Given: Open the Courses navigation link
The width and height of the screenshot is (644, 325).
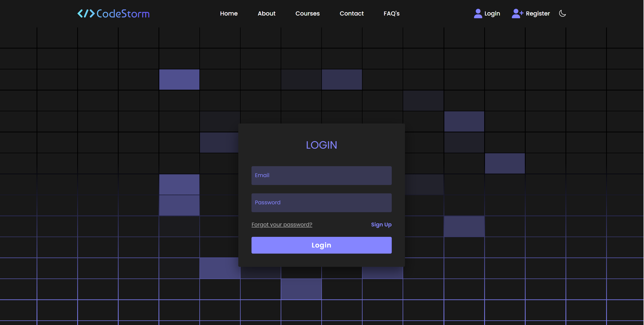Looking at the screenshot, I should [307, 13].
